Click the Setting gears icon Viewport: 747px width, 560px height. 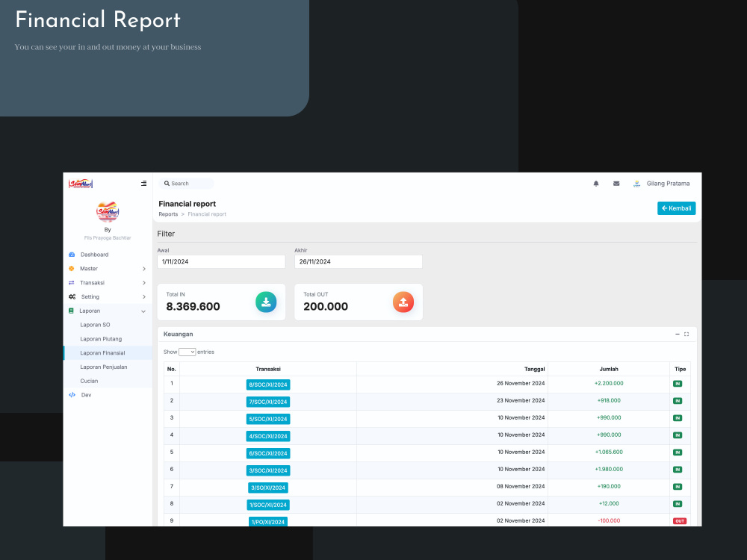click(x=72, y=296)
